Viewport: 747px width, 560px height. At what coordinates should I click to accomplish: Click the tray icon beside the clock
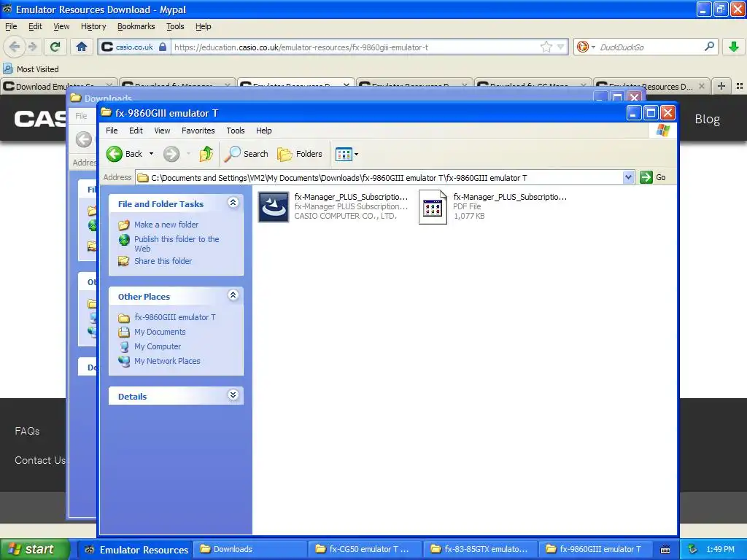tap(693, 549)
